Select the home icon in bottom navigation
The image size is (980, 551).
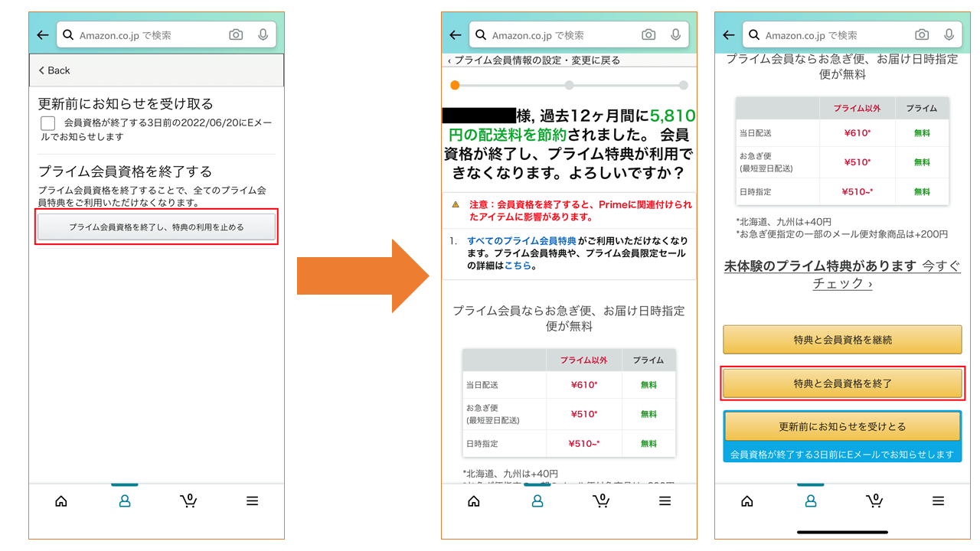60,500
